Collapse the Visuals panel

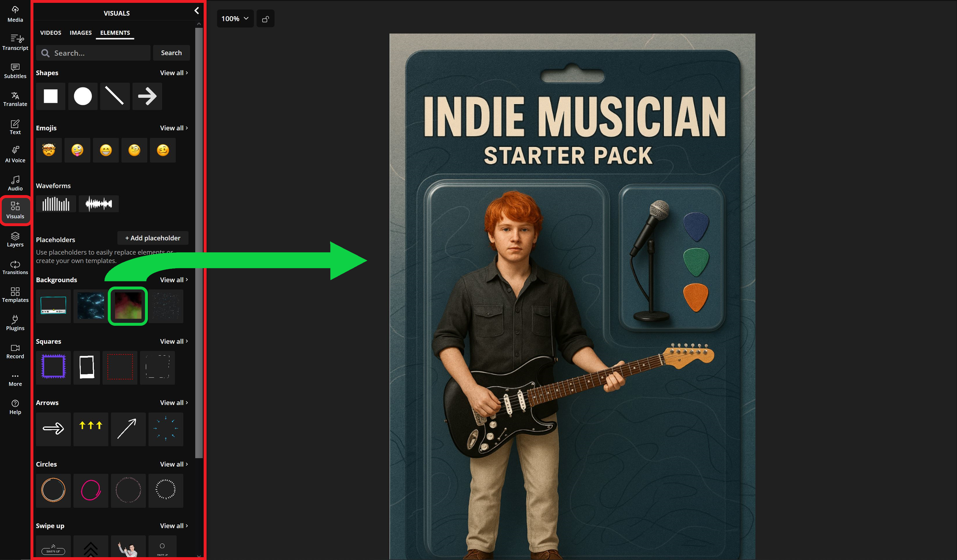click(196, 11)
